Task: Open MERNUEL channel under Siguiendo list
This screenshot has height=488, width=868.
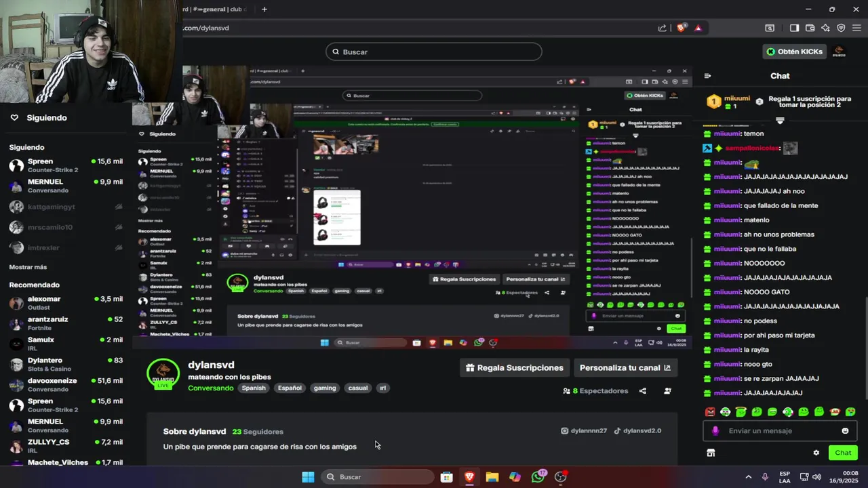Action: (x=66, y=186)
